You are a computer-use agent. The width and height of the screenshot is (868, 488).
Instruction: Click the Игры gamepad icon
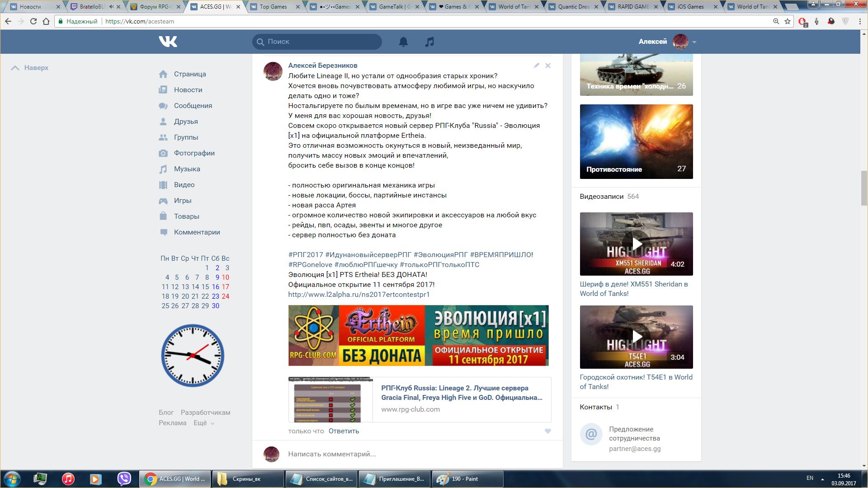(163, 201)
